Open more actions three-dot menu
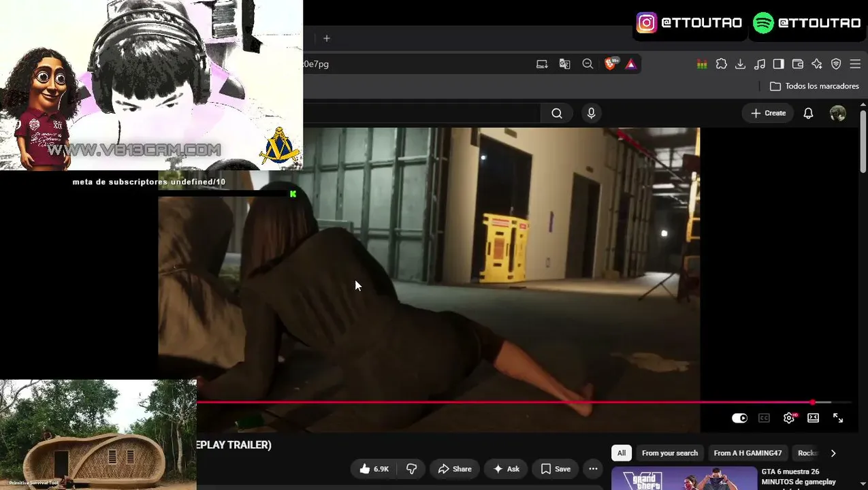 593,469
